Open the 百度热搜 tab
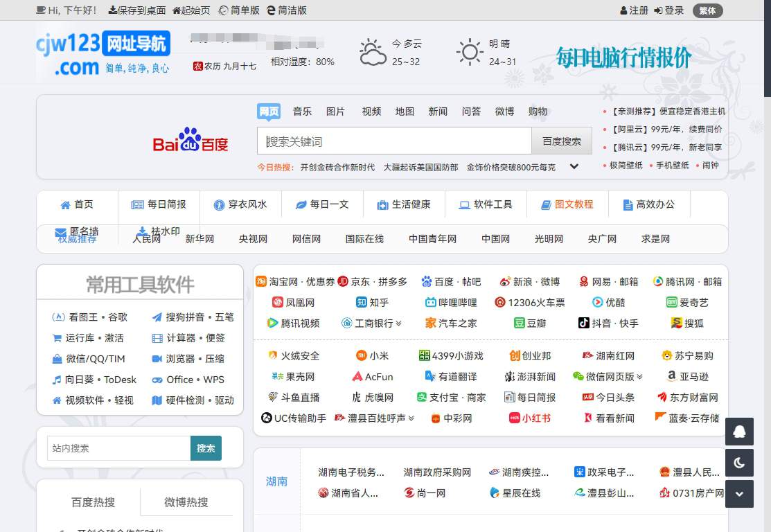771x532 pixels. coord(93,502)
